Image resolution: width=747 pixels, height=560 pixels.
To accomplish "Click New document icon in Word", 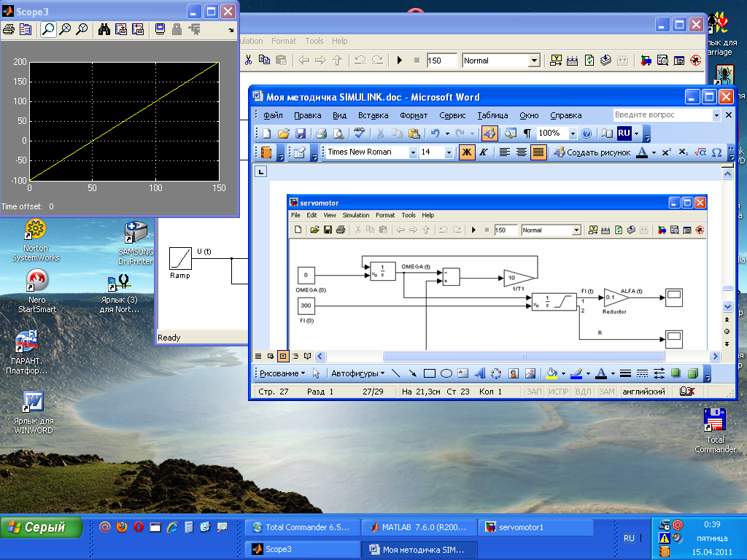I will click(267, 133).
